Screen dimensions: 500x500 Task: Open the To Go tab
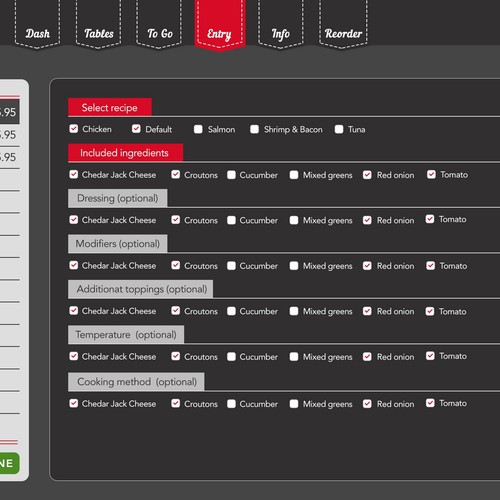click(159, 24)
